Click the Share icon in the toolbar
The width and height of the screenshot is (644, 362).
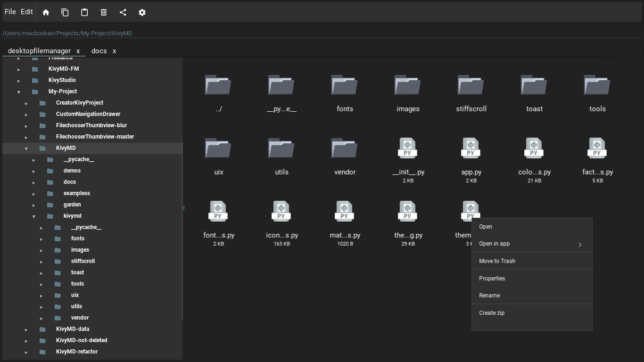(123, 12)
